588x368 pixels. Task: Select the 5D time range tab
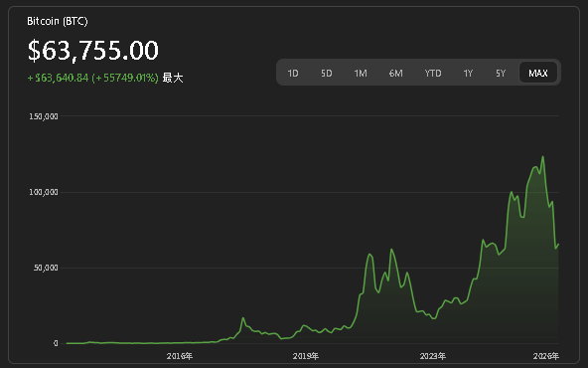326,73
